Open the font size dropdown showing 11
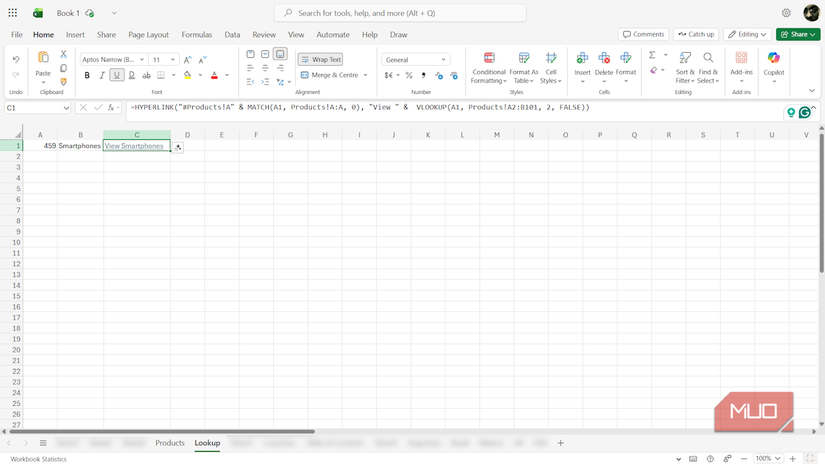Viewport: 825px width, 464px height. (173, 60)
